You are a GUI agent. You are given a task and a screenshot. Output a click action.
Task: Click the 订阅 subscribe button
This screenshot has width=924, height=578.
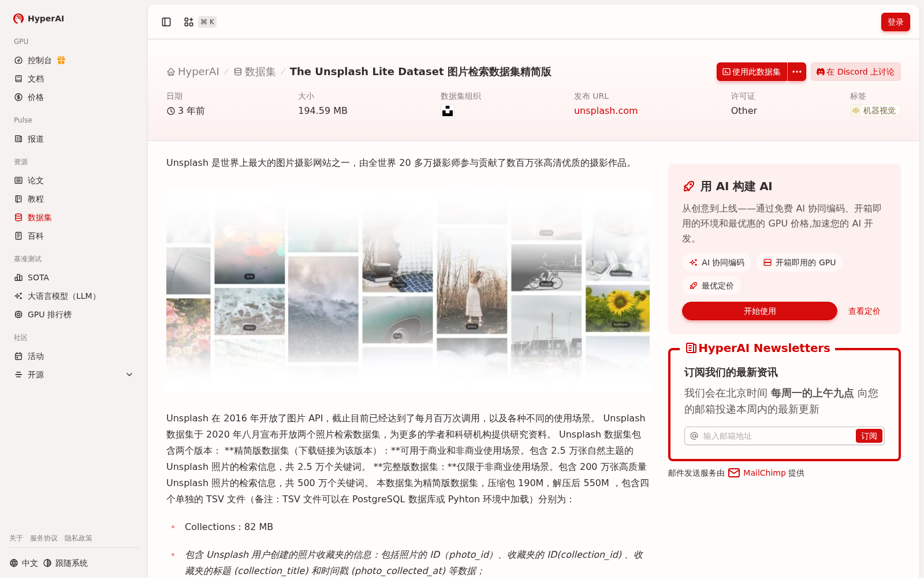[x=869, y=436]
